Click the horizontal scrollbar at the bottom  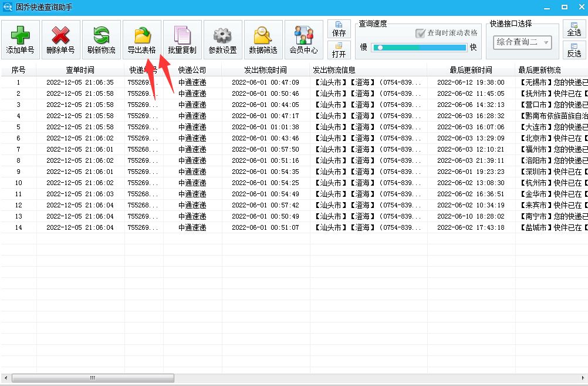pos(93,379)
